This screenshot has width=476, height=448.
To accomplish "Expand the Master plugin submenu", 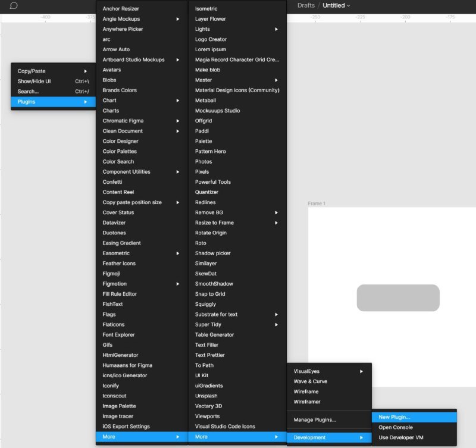I will pos(237,80).
